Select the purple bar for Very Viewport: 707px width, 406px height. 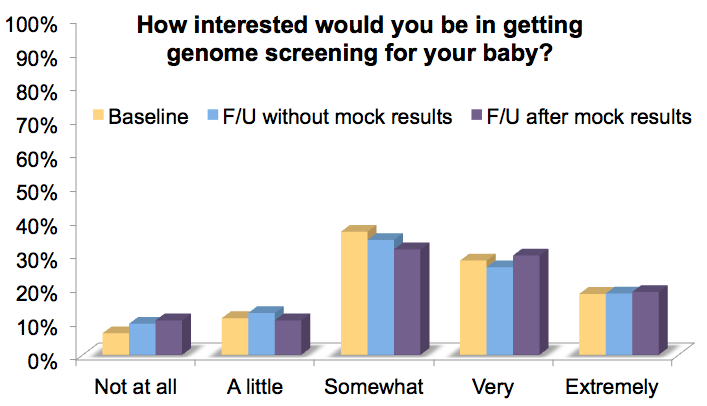point(527,305)
